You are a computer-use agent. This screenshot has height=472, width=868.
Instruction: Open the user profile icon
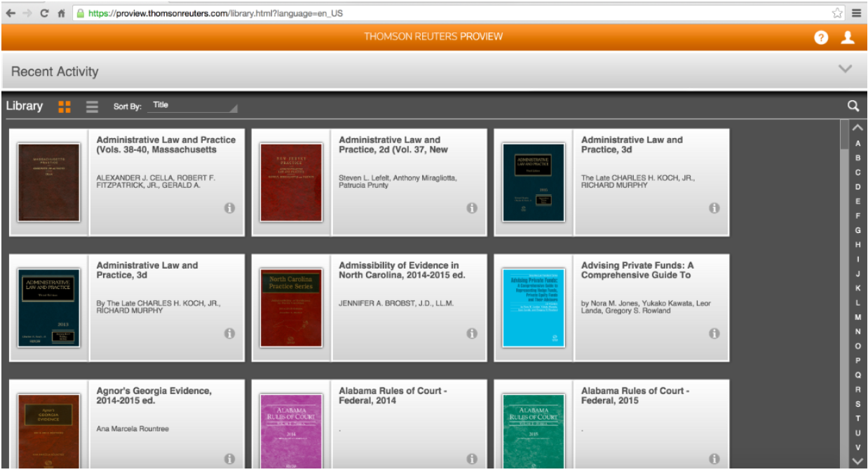click(x=848, y=37)
